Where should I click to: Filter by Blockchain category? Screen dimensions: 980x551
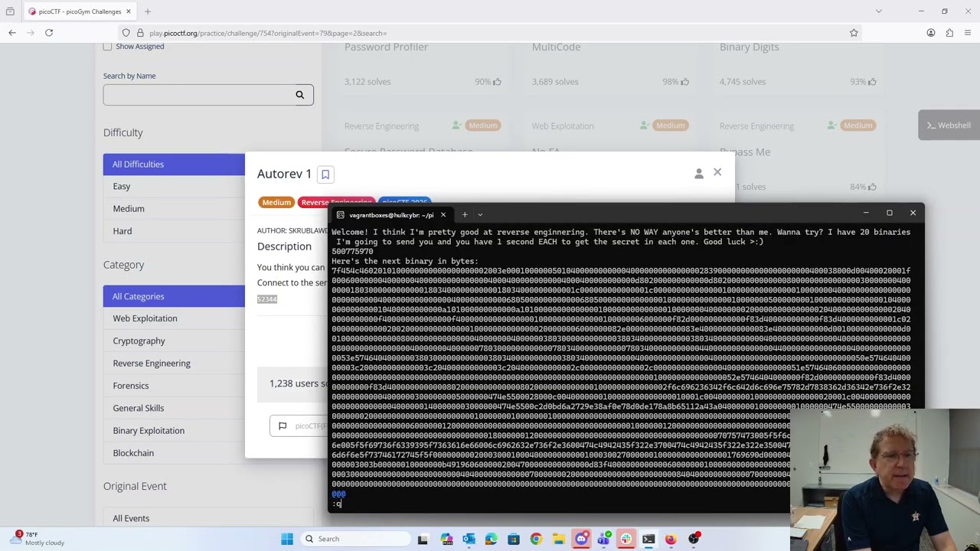click(174, 453)
